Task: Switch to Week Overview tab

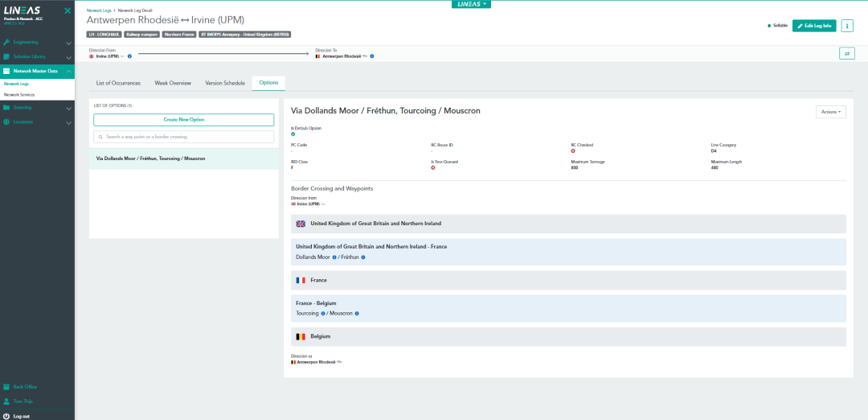Action: [173, 83]
